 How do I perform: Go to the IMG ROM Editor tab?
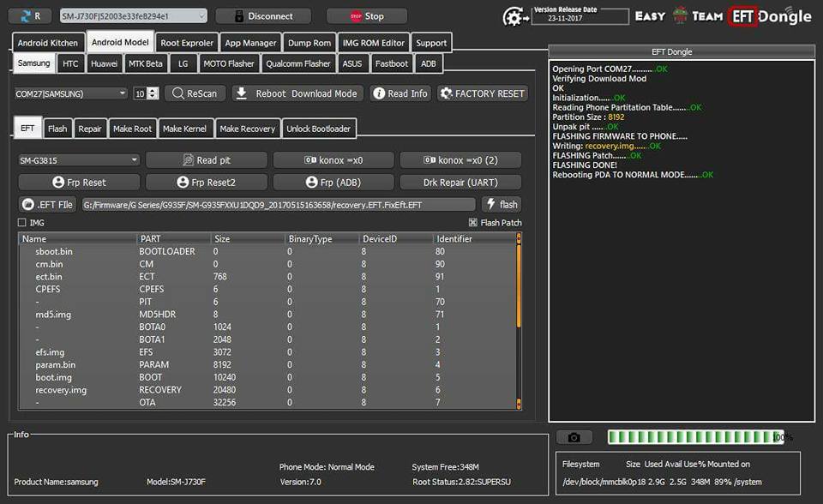374,43
